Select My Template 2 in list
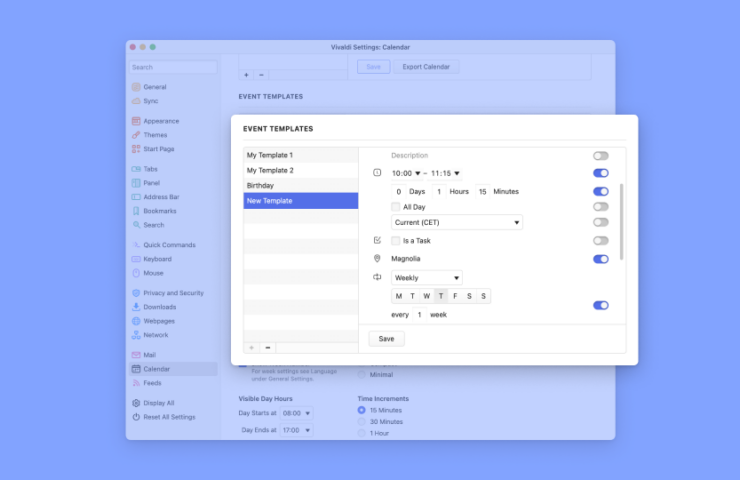Viewport: 740px width, 480px height. point(301,170)
